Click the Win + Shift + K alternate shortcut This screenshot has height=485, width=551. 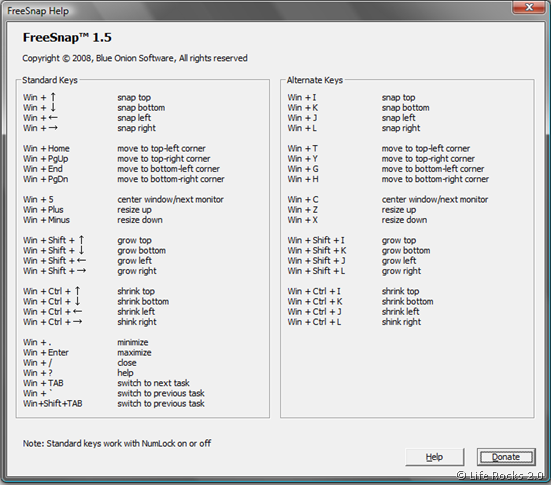[317, 250]
